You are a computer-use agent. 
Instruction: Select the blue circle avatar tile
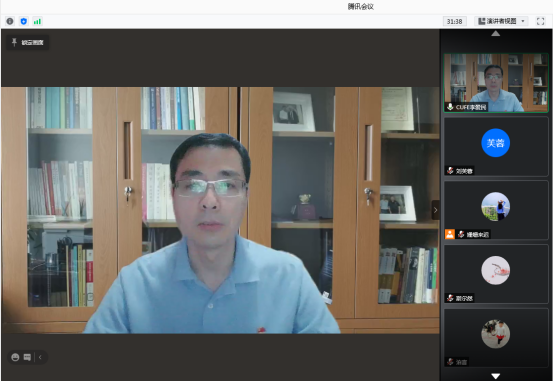496,146
